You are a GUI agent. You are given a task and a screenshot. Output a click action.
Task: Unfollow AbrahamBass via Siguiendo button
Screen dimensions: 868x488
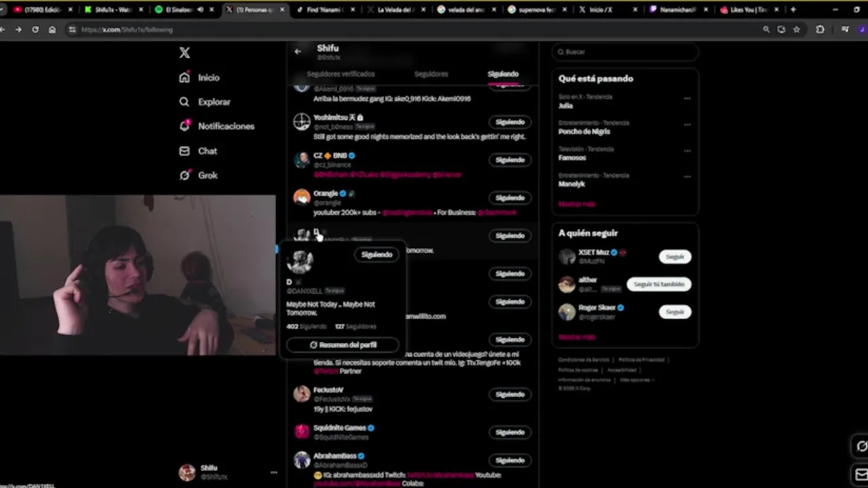(x=510, y=461)
